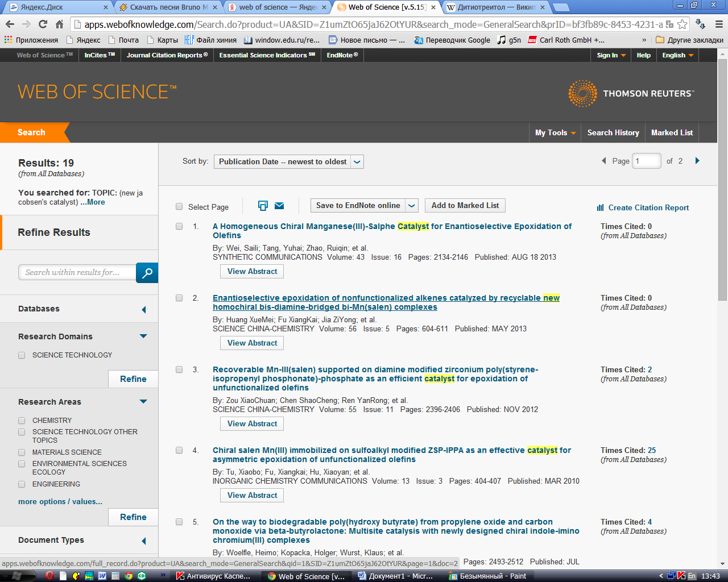Click the browser back arrow

coord(10,24)
